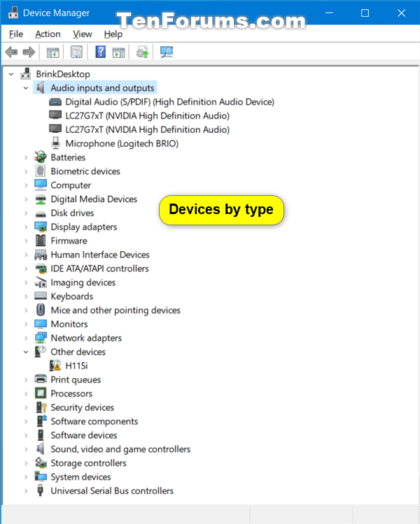Screen dimensions: 420x524
Task: Collapse the Other devices category
Action: (26, 352)
